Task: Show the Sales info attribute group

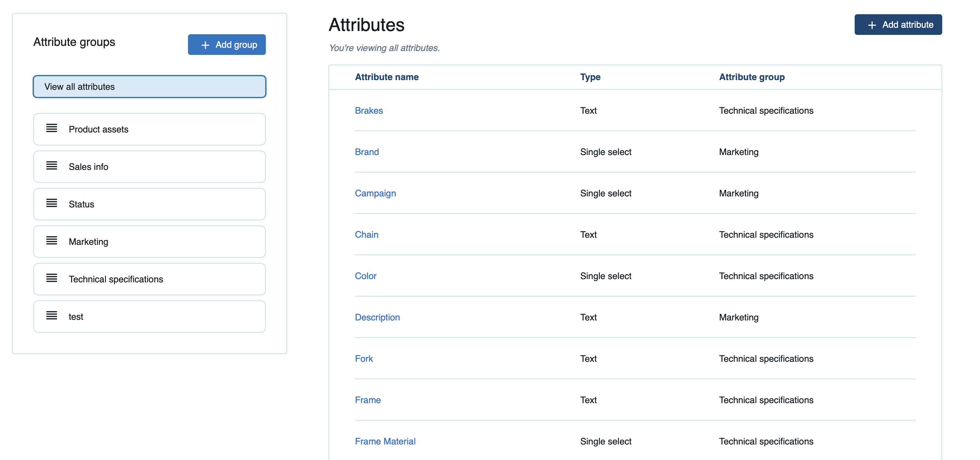Action: coord(149,167)
